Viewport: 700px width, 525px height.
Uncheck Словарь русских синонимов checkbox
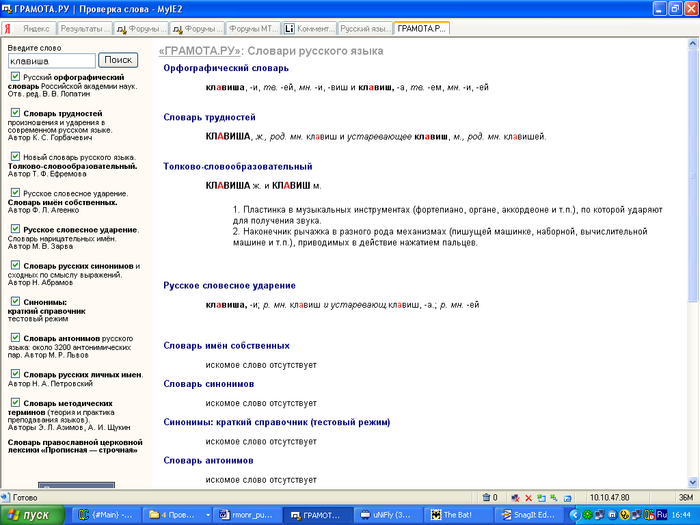coord(15,265)
